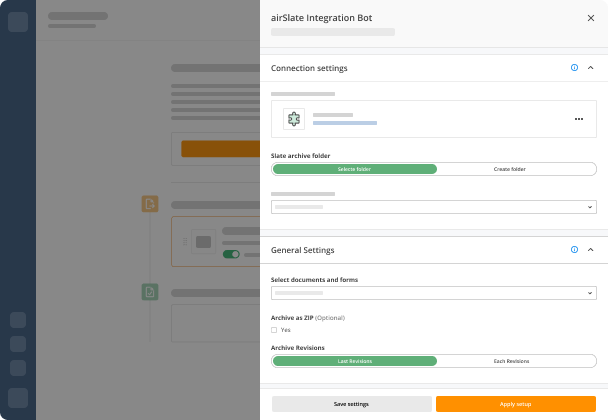The image size is (608, 420).
Task: Click the Connection settings heading
Action: click(309, 68)
